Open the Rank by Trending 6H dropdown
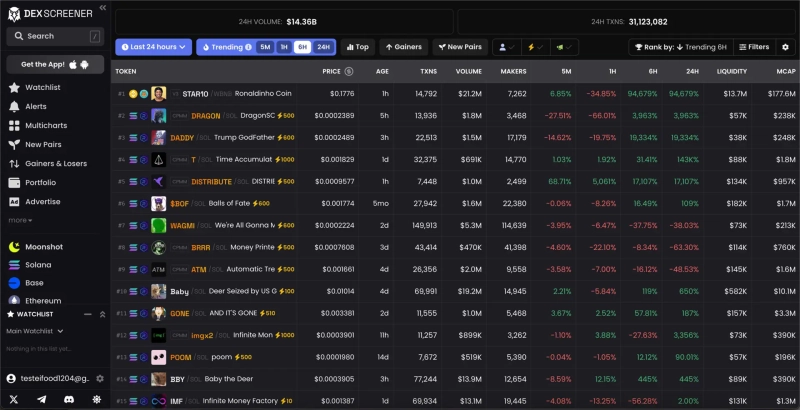 click(x=679, y=47)
